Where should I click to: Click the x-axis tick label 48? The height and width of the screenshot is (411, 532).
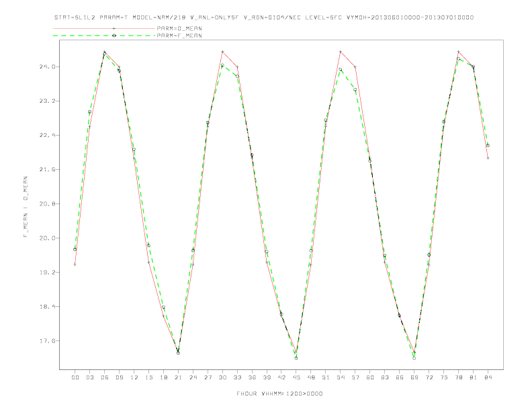pyautogui.click(x=311, y=377)
